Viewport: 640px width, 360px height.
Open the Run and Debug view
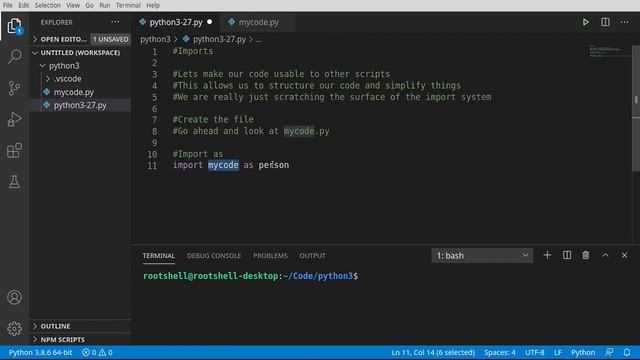point(14,119)
